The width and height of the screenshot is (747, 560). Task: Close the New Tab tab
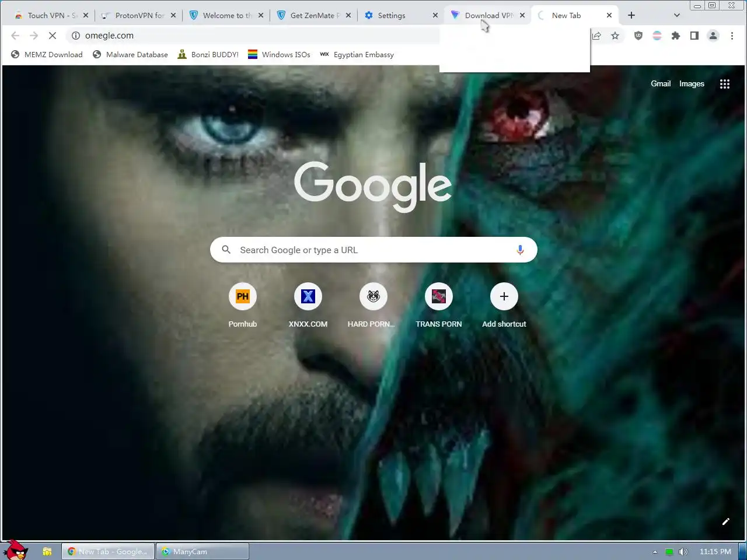(x=609, y=16)
